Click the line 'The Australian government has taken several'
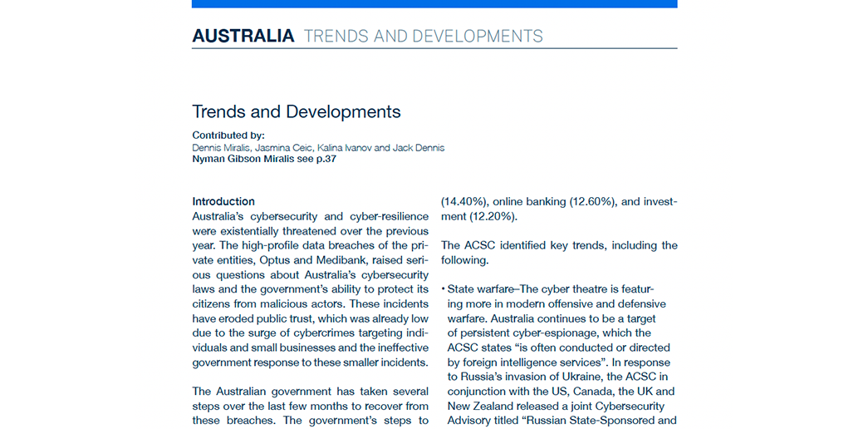868x429 pixels. pos(310,392)
